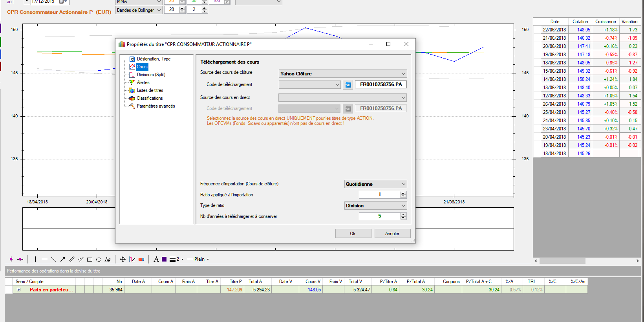Select the vertical line drawing tool
The height and width of the screenshot is (322, 644).
point(35,259)
